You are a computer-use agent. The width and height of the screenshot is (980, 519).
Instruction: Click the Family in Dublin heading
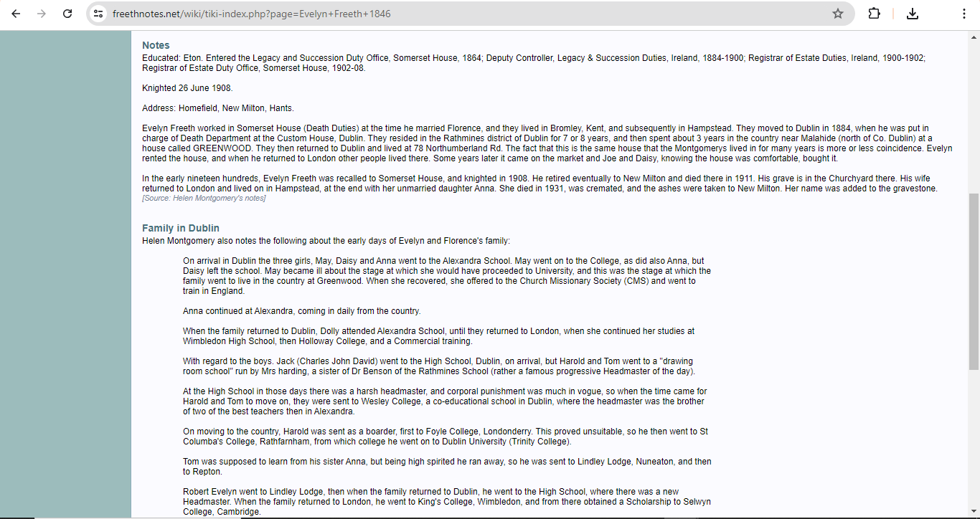[181, 228]
